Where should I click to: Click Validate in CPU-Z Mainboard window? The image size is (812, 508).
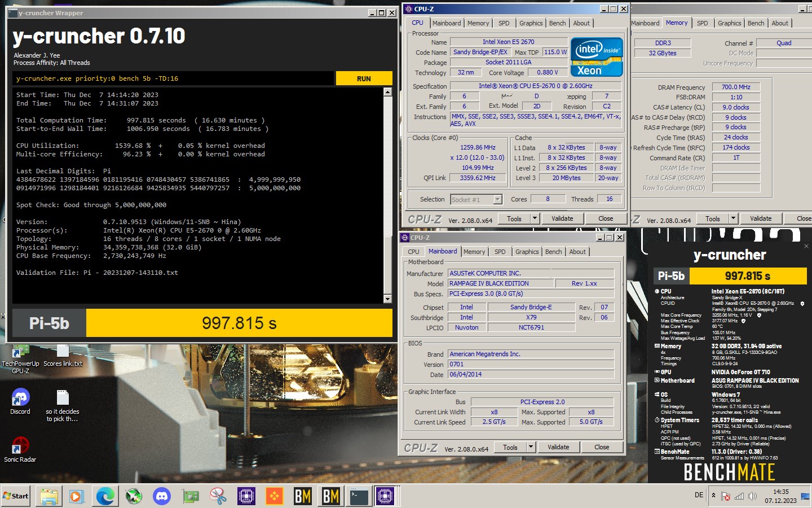tap(558, 447)
